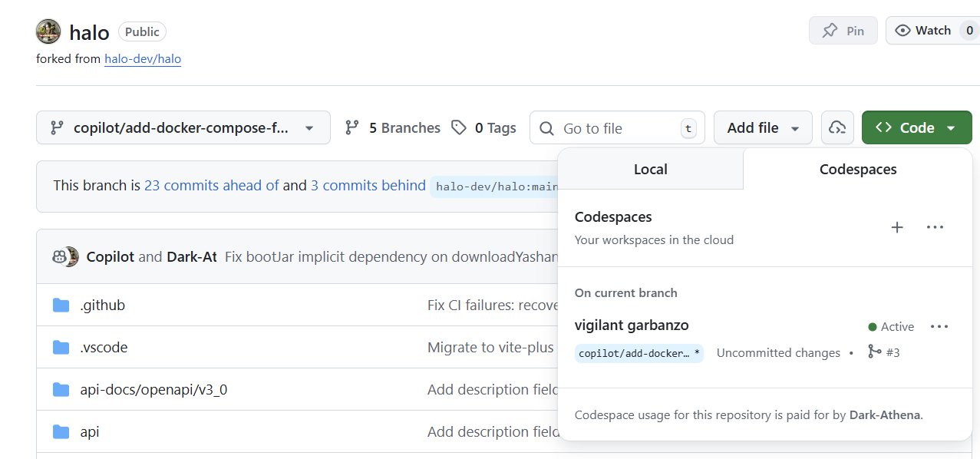Click the halo repository avatar image
Viewport: 980px width, 459px height.
tap(48, 31)
